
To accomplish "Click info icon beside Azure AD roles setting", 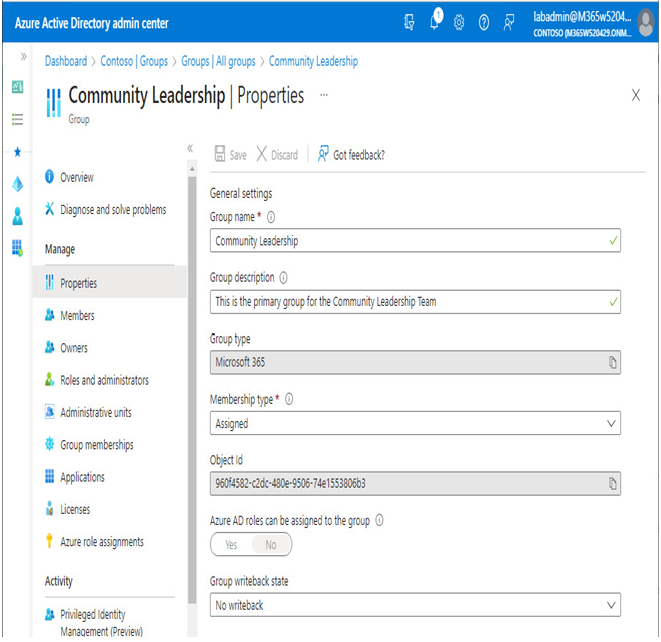I will pyautogui.click(x=379, y=520).
